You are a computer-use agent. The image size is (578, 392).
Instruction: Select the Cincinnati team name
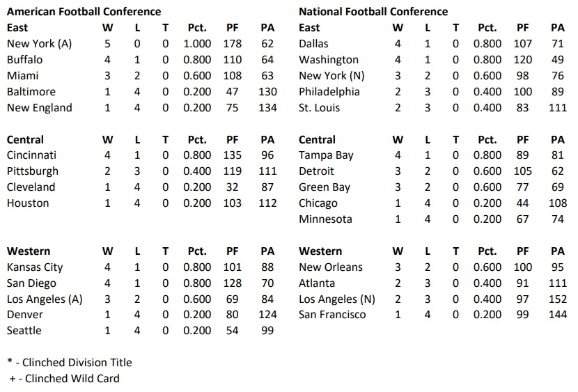(x=31, y=155)
